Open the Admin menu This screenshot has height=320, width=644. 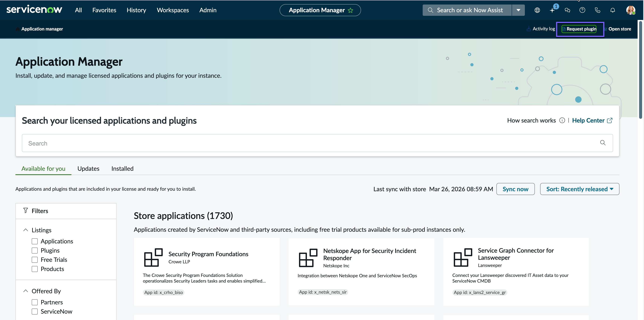[x=208, y=10]
